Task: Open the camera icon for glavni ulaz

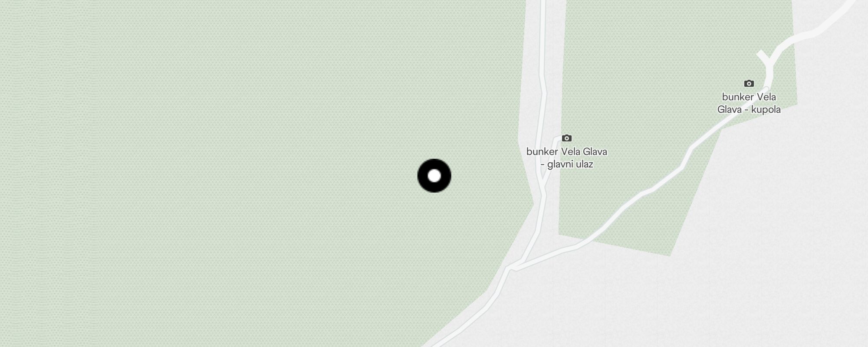Action: coord(566,138)
